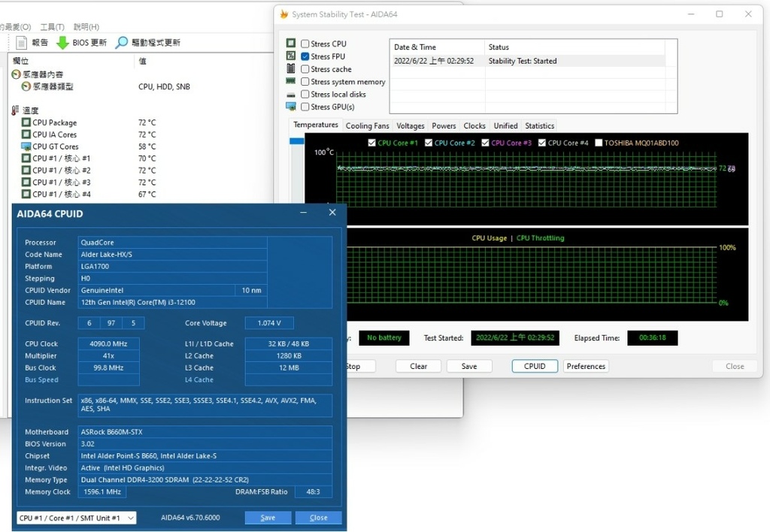Screen dimensions: 770x532
Task: Click Save in the AIDA64 CPUID window
Action: pos(268,518)
